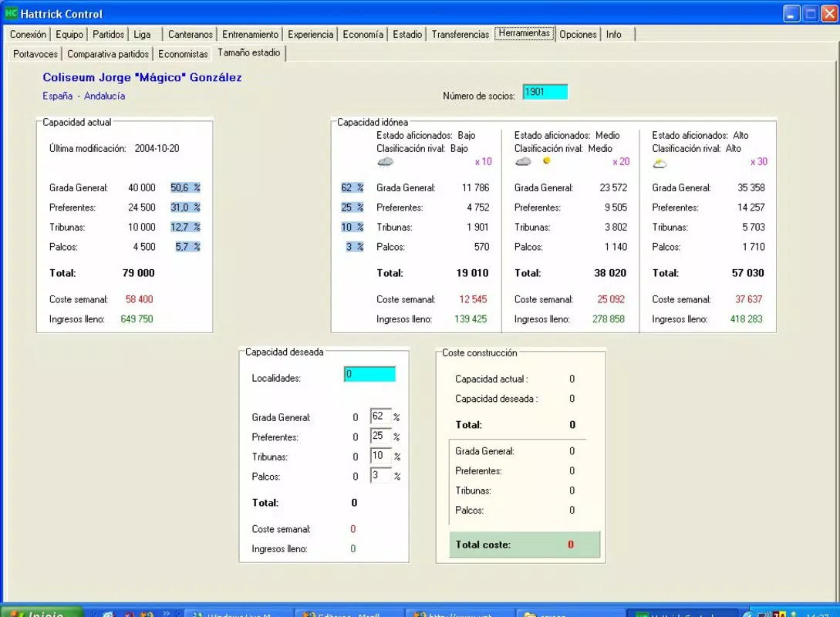Click the Grada General percentage box 62
The image size is (840, 617).
pyautogui.click(x=380, y=416)
